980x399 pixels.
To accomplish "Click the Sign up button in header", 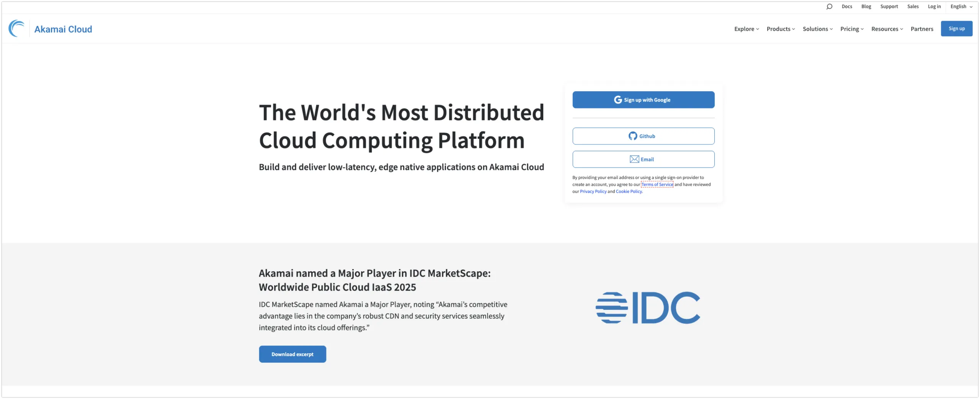I will click(956, 29).
